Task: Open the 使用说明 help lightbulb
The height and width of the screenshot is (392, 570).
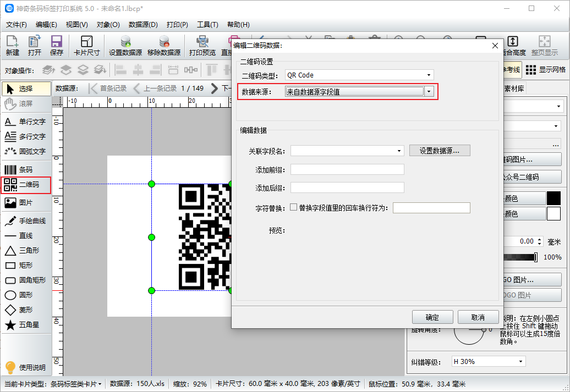Action: (25, 367)
